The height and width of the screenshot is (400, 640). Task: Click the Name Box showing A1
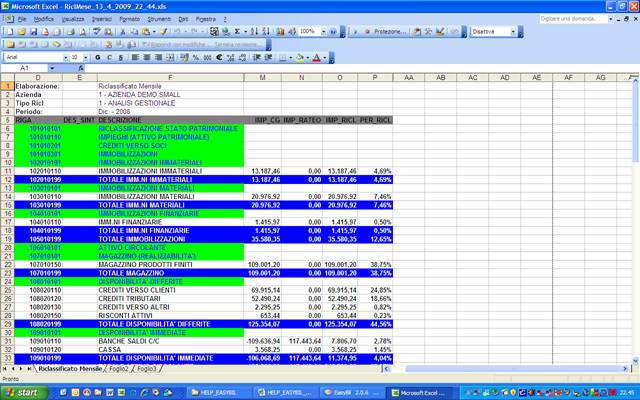25,68
